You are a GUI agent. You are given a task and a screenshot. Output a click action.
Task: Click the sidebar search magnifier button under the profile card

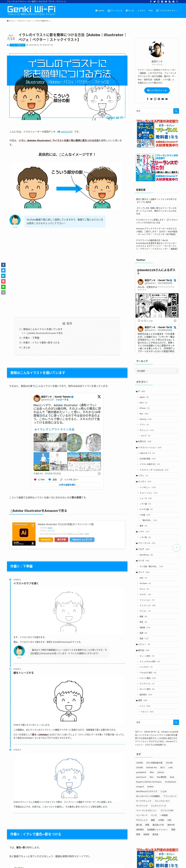point(176,111)
